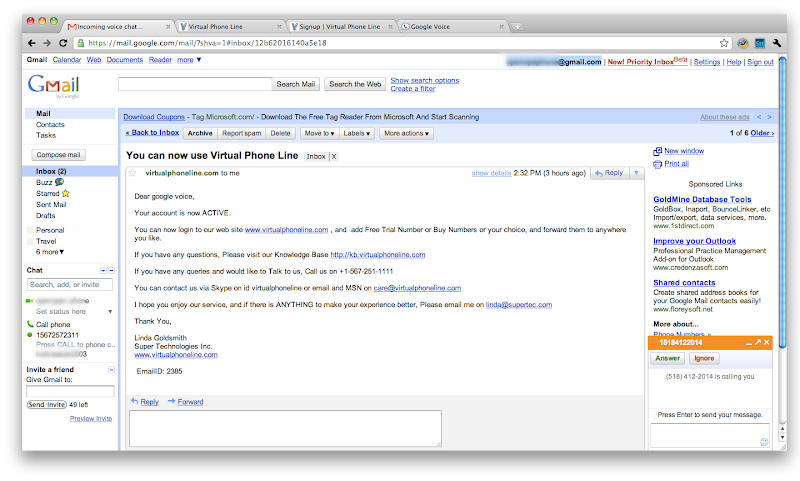Open Buzz with its speech bubble icon
This screenshot has width=800, height=481.
click(x=60, y=182)
